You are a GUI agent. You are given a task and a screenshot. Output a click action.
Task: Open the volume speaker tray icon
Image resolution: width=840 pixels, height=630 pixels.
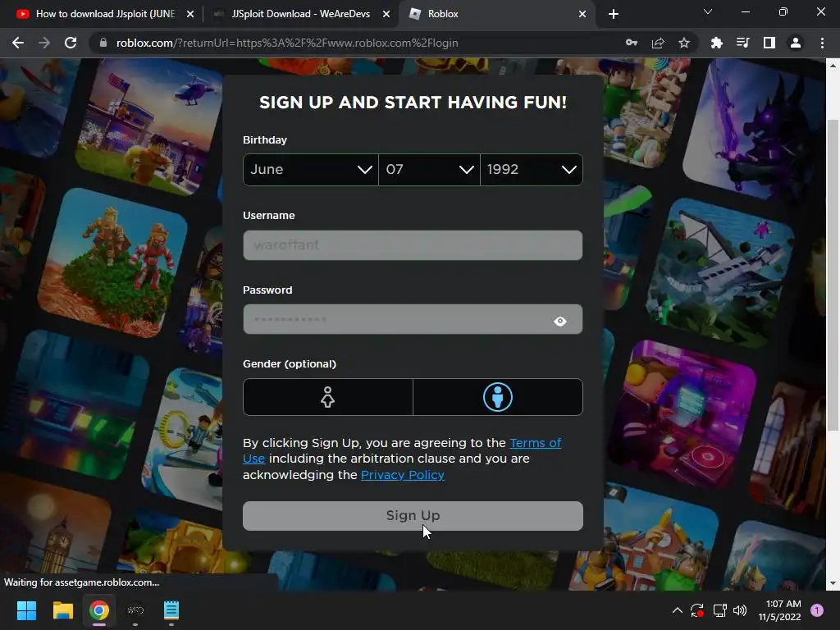click(740, 610)
